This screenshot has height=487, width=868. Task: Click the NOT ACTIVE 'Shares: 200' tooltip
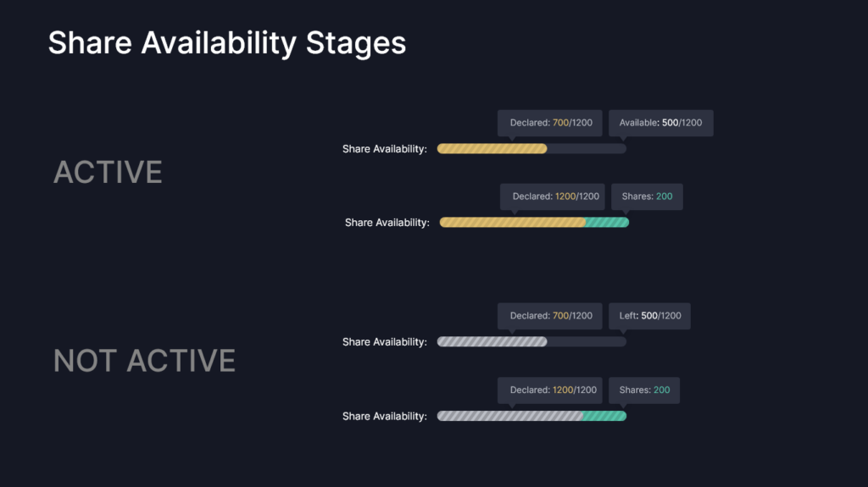(x=644, y=390)
